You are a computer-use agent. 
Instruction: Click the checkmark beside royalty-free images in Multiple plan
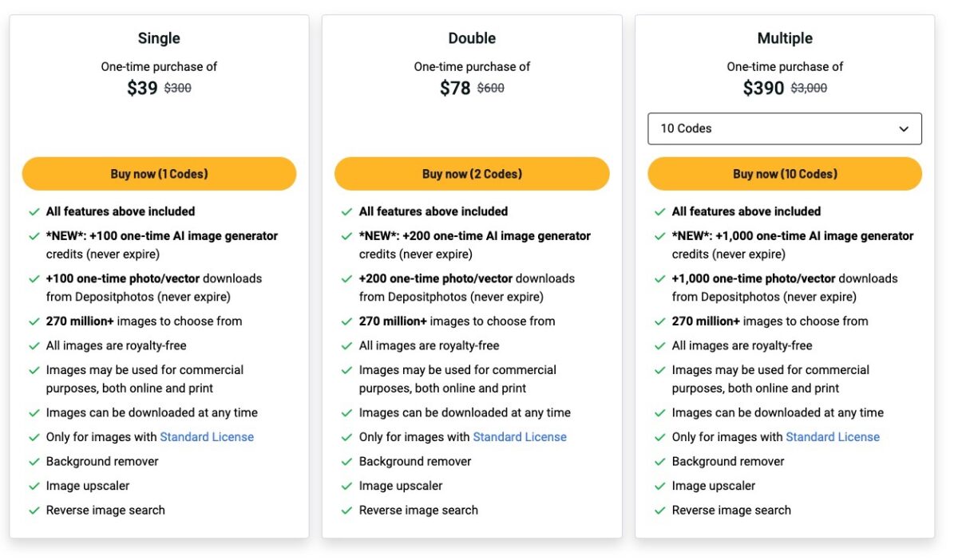[x=660, y=345]
